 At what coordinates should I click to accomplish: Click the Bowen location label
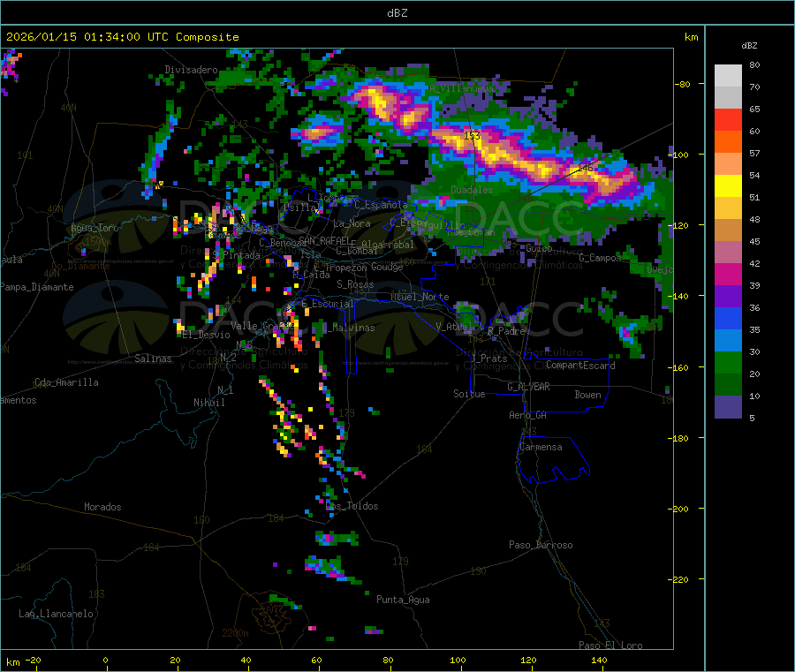[587, 395]
